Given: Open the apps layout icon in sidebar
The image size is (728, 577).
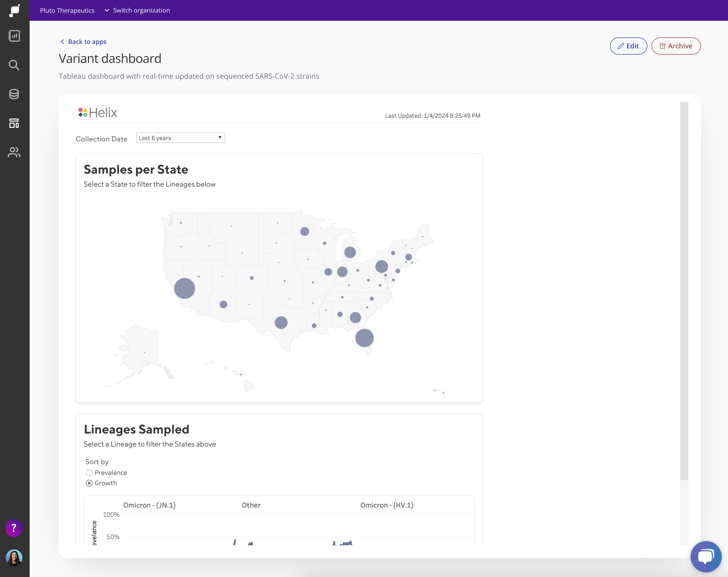Looking at the screenshot, I should click(14, 123).
